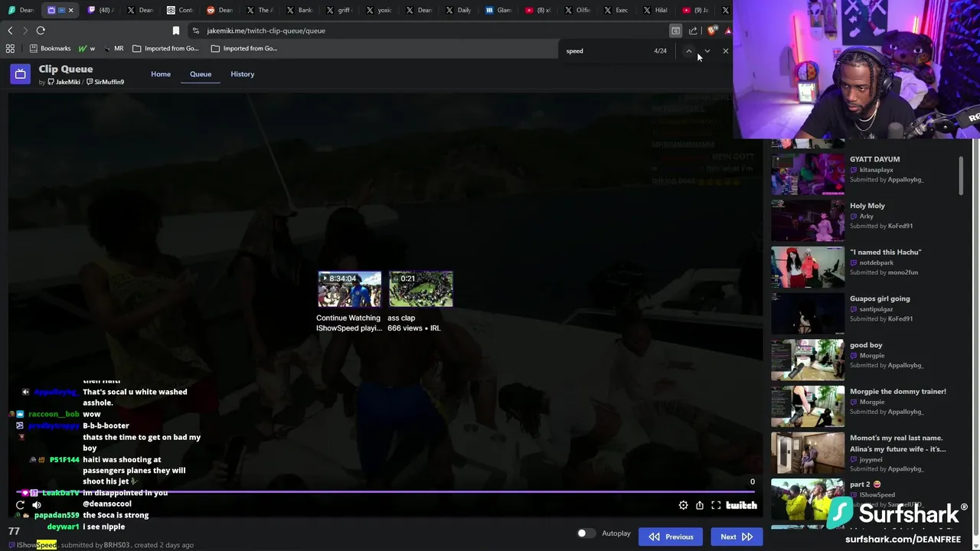Switch to the 'Hilal' X browser tab

click(x=656, y=10)
